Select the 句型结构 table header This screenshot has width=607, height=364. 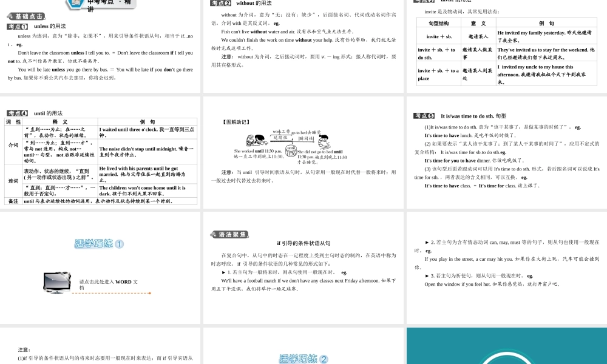tap(439, 23)
